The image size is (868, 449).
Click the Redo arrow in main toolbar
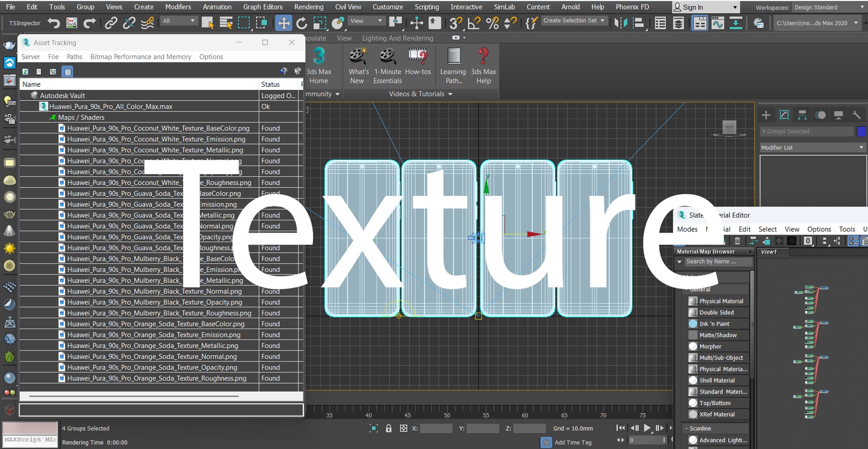[90, 23]
